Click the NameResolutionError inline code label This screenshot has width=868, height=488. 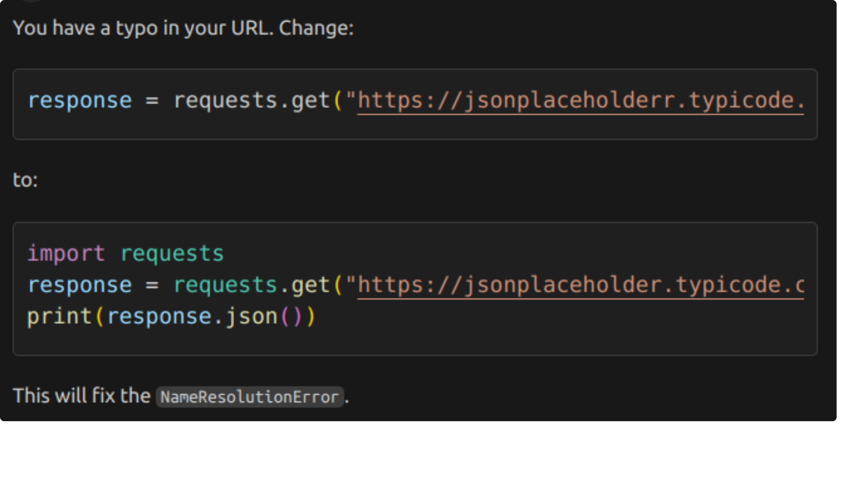(250, 397)
